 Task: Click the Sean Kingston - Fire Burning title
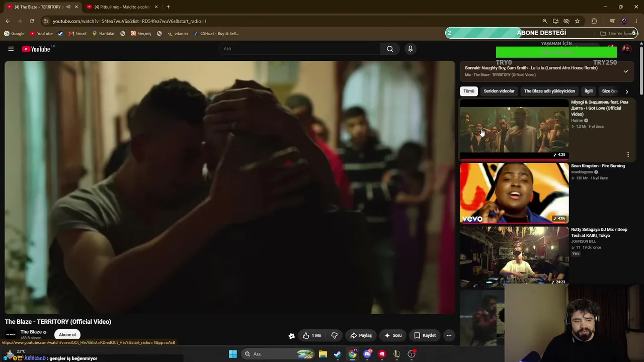coord(598,166)
